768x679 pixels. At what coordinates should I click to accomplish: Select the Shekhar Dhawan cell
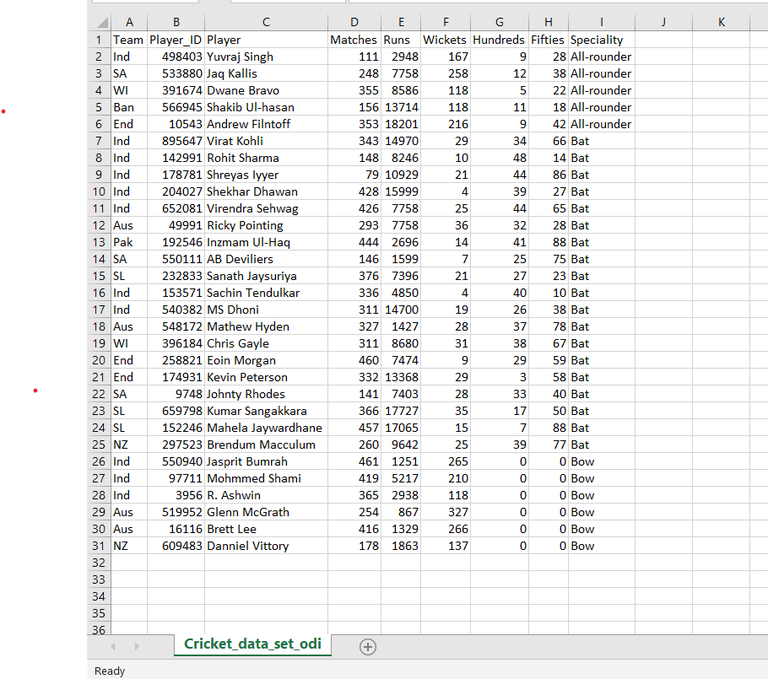pyautogui.click(x=266, y=192)
